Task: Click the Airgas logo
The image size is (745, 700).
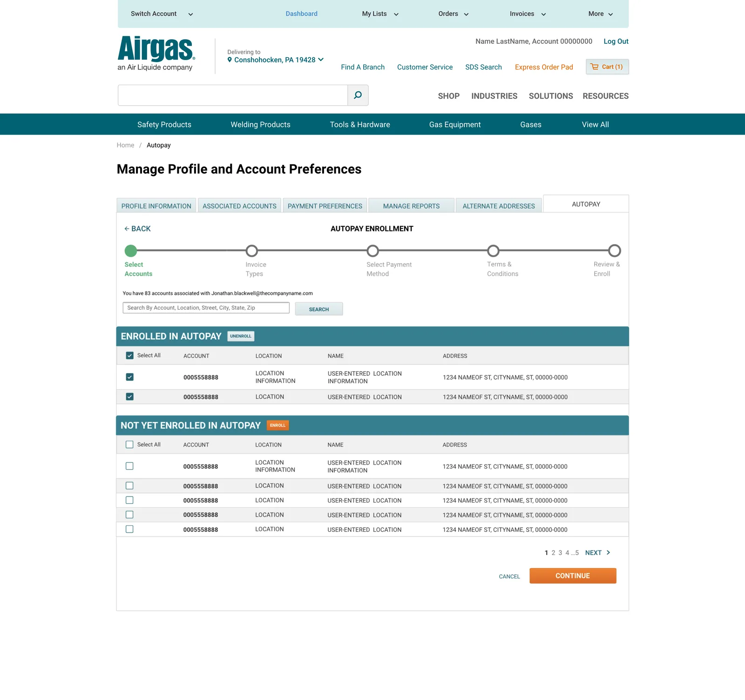Action: tap(156, 53)
